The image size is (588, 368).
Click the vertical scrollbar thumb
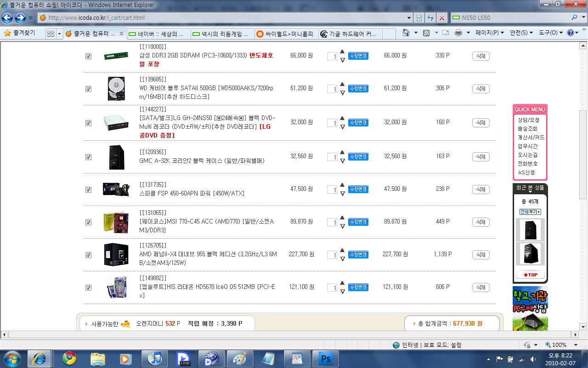coord(583,154)
